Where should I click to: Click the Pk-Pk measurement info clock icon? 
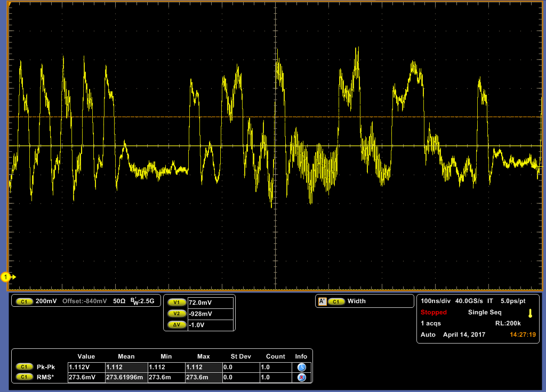(x=301, y=367)
